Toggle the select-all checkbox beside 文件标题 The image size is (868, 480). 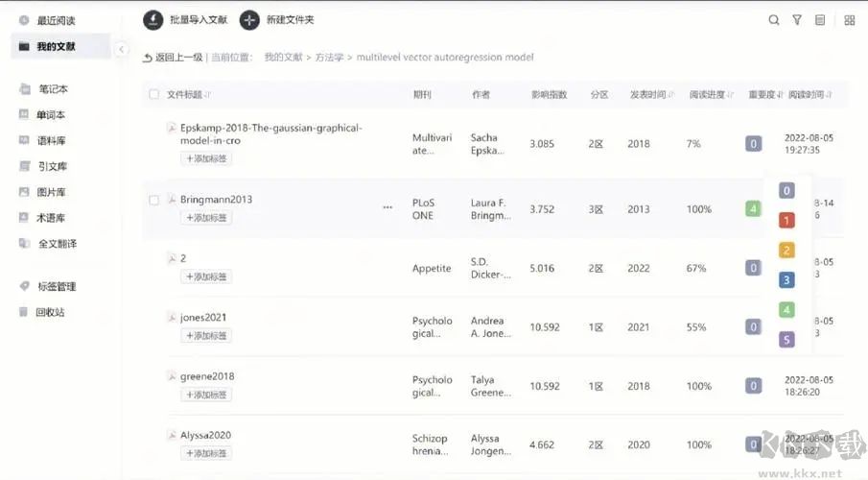click(x=153, y=94)
